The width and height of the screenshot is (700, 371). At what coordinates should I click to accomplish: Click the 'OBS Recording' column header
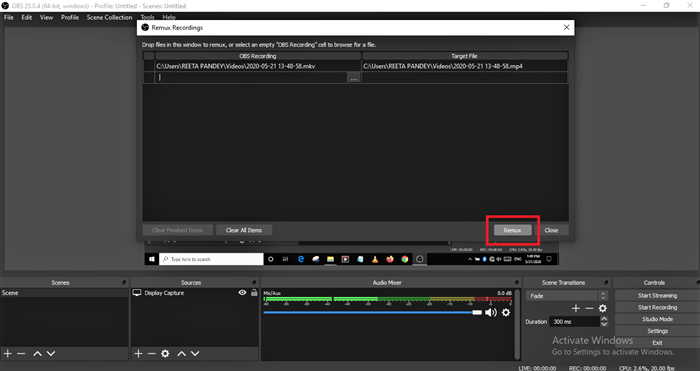258,56
